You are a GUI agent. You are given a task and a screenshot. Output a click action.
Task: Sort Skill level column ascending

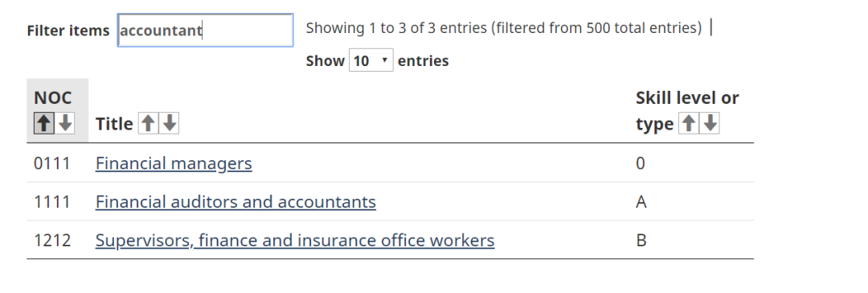688,123
